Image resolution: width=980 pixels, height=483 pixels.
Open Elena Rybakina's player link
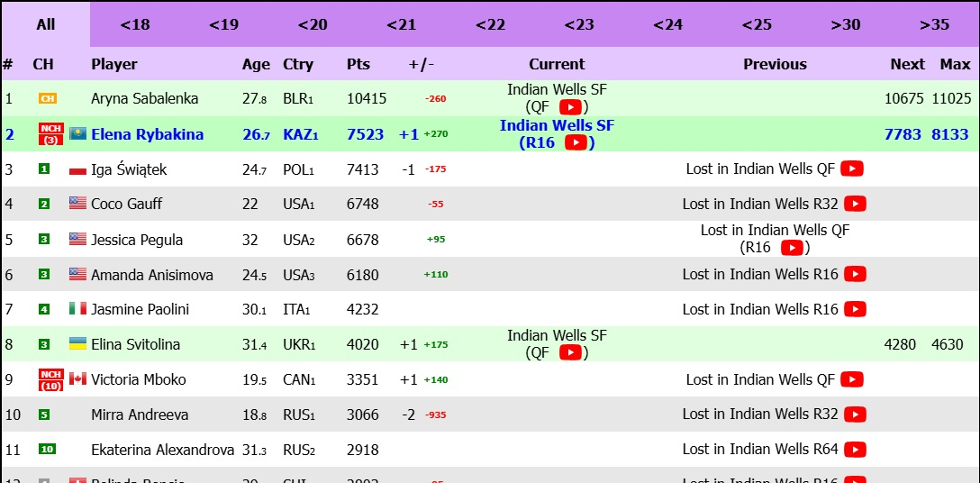(147, 134)
